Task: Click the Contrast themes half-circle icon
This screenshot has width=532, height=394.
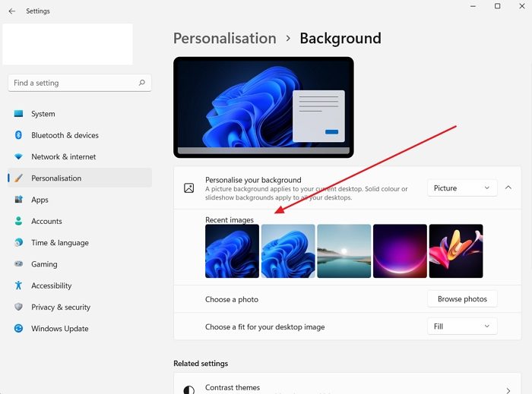Action: pyautogui.click(x=189, y=390)
